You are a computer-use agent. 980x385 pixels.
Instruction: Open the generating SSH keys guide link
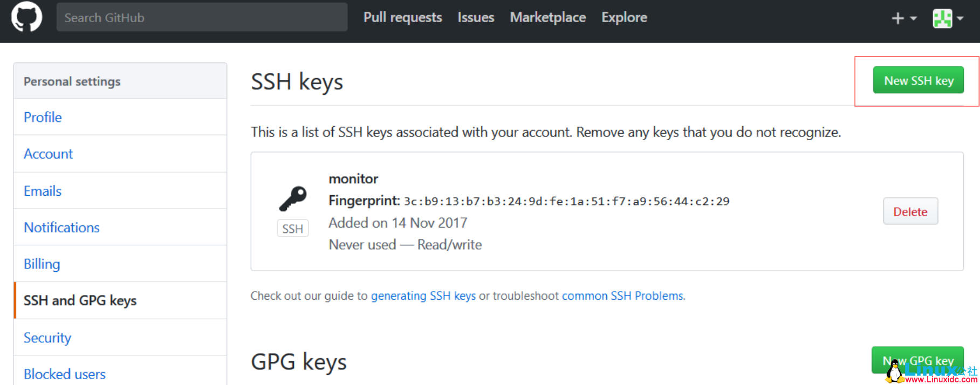click(423, 295)
